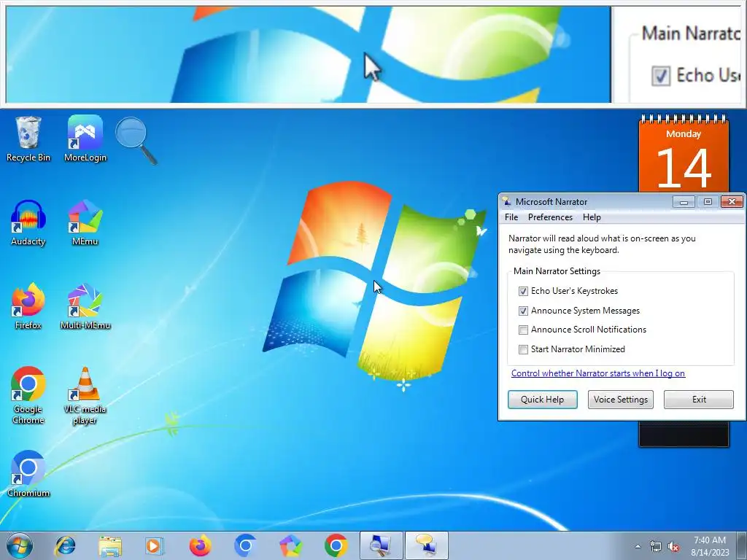Switch to Narrator in the taskbar
747x560 pixels.
[426, 545]
